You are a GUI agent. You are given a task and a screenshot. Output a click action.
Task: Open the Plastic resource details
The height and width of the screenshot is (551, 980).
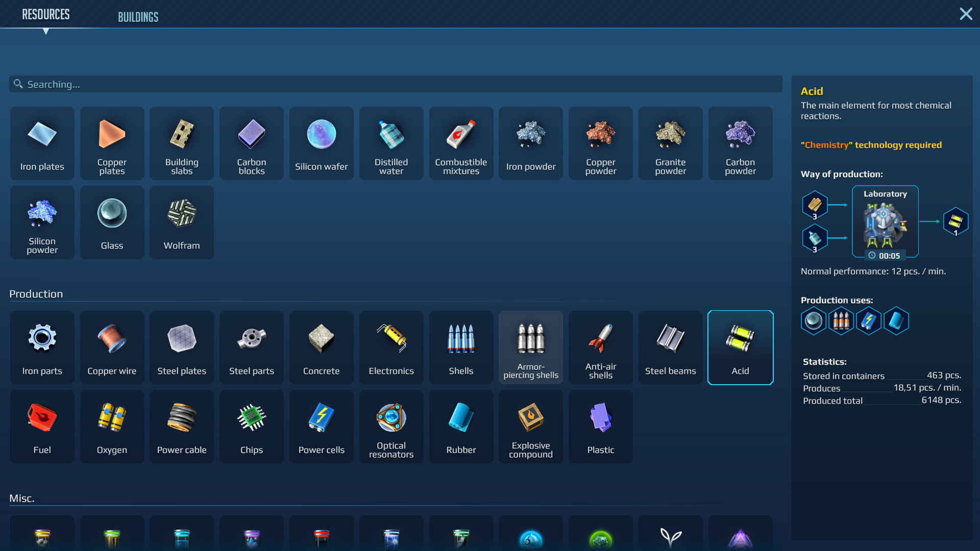600,427
